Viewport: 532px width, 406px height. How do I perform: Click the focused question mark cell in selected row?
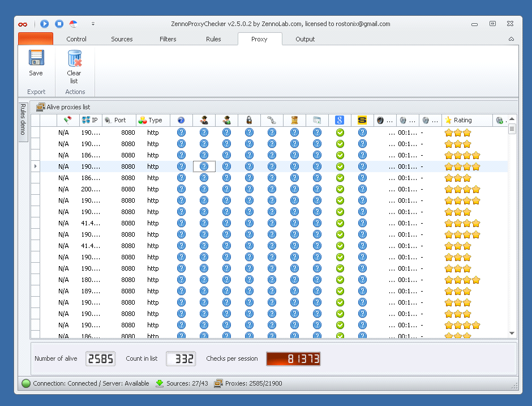coord(204,166)
